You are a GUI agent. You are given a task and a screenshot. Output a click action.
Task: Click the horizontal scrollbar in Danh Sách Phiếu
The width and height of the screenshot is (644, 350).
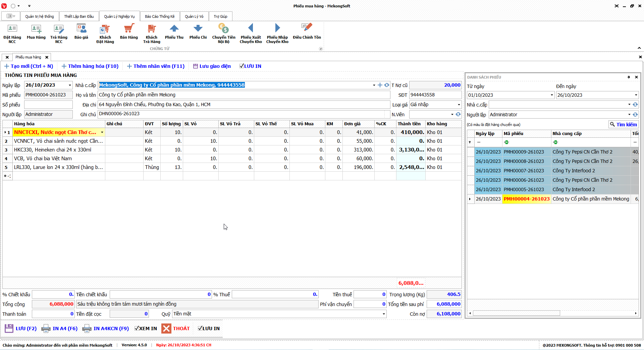517,313
